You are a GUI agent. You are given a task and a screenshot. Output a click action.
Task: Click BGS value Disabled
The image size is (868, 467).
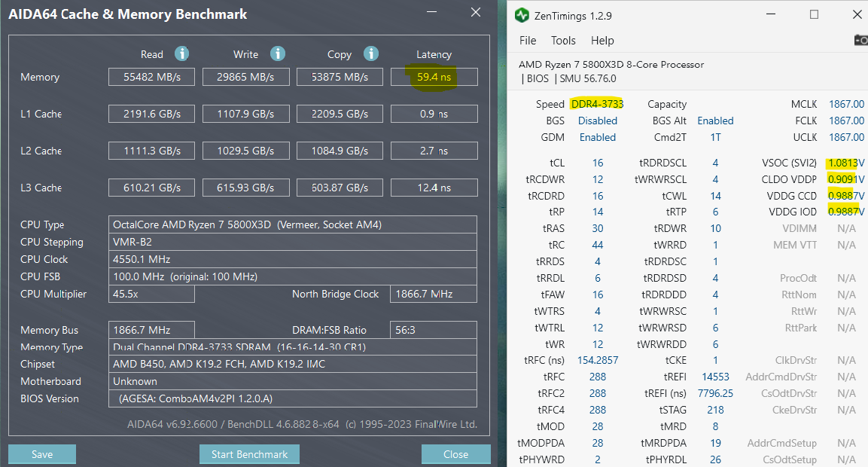click(597, 121)
